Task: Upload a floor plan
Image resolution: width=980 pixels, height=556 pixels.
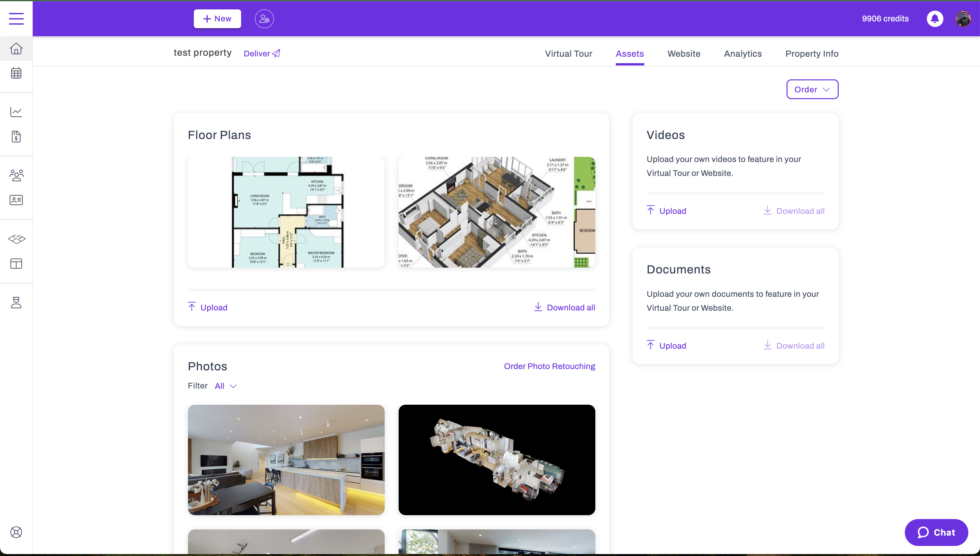Action: coord(207,307)
